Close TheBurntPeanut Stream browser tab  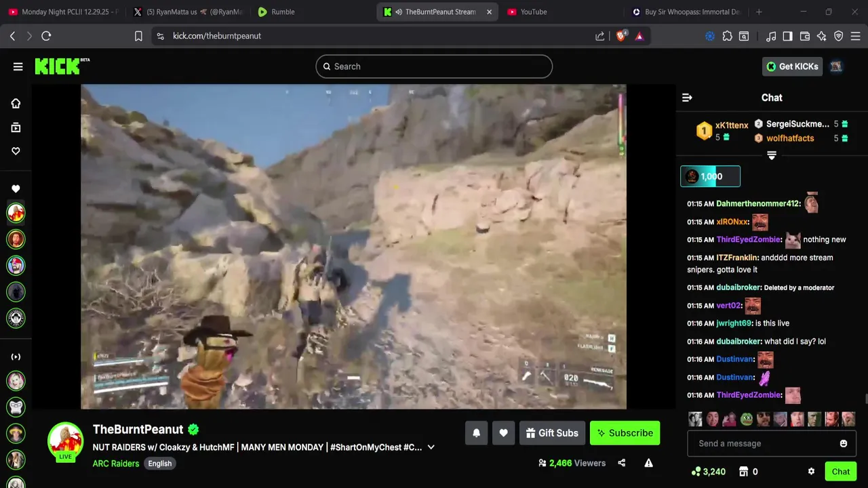pos(489,12)
